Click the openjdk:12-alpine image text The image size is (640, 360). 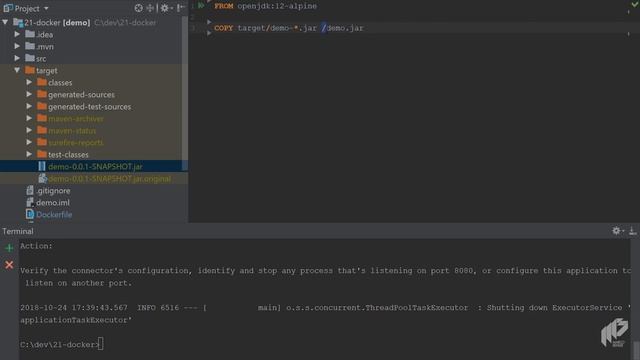point(277,6)
